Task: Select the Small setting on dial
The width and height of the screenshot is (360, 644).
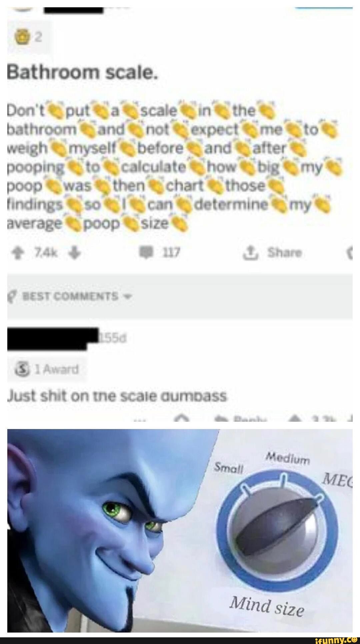Action: pyautogui.click(x=229, y=468)
